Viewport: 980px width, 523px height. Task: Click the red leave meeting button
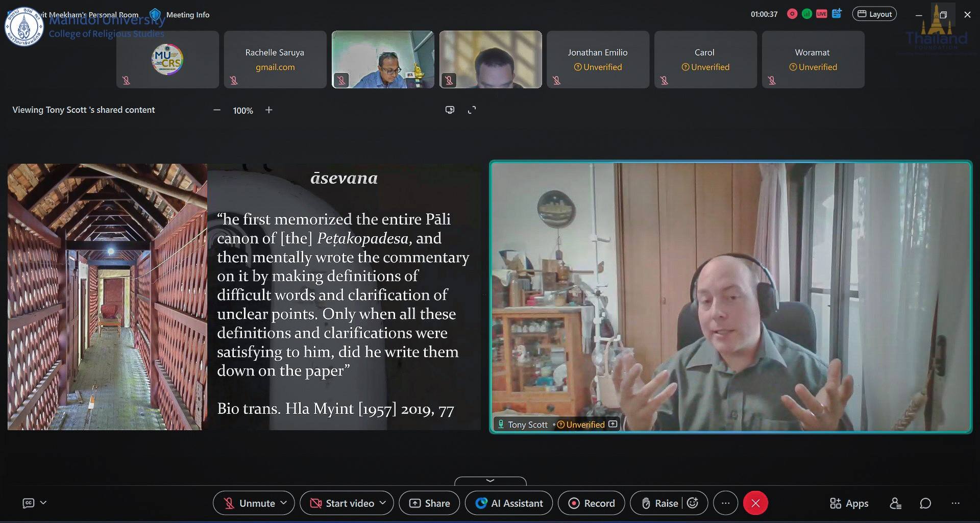[755, 503]
